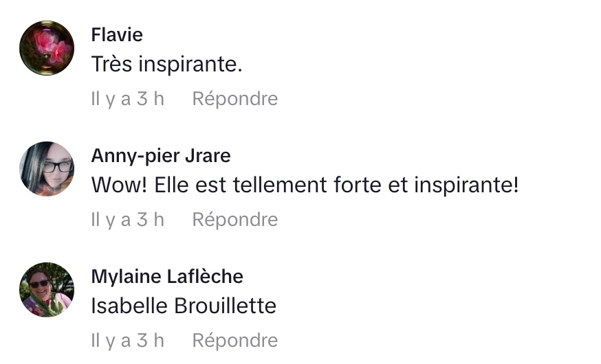This screenshot has height=364, width=601.
Task: Click the 'Très inspirante.' comment text
Action: coord(167,65)
